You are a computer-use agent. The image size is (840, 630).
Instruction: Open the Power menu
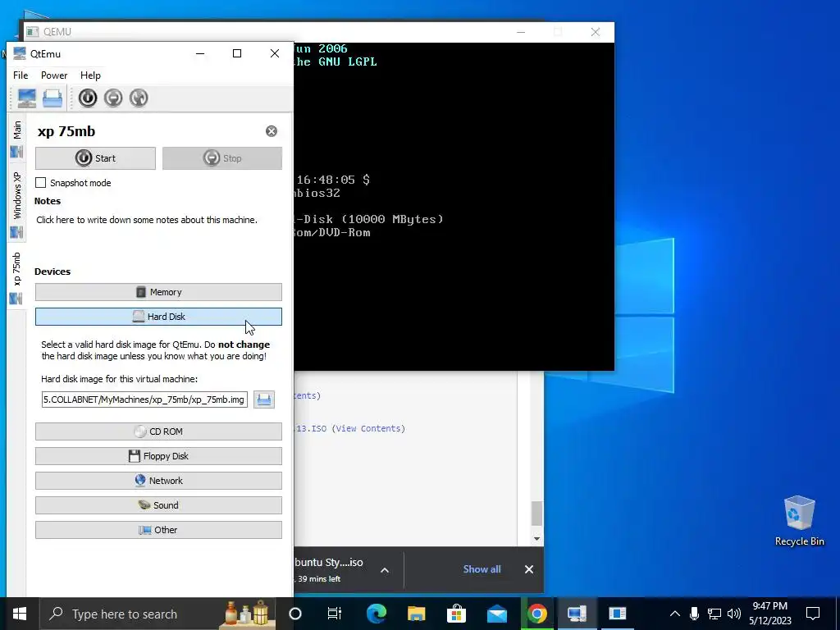[54, 75]
